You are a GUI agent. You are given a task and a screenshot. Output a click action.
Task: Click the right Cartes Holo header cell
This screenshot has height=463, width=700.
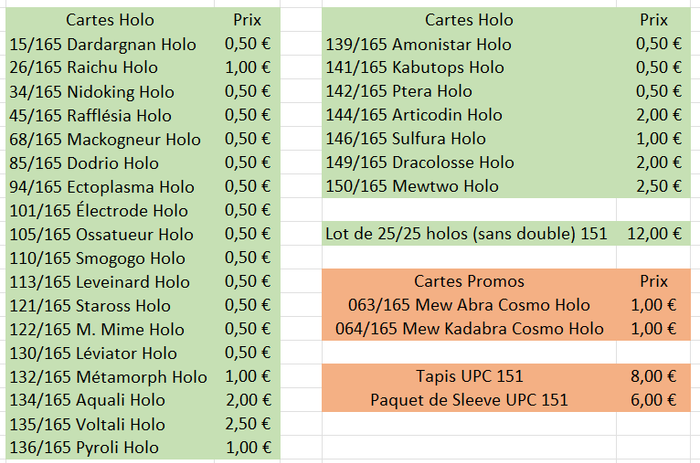pyautogui.click(x=469, y=20)
